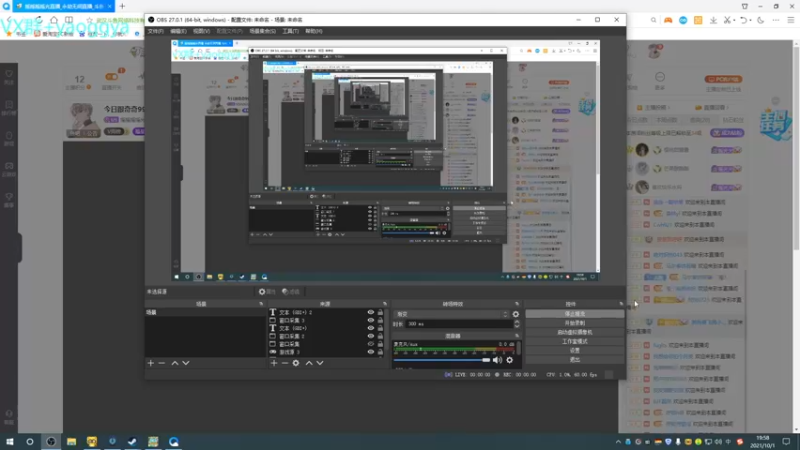
Task: Hide the 窗口采集 2 source
Action: click(371, 336)
